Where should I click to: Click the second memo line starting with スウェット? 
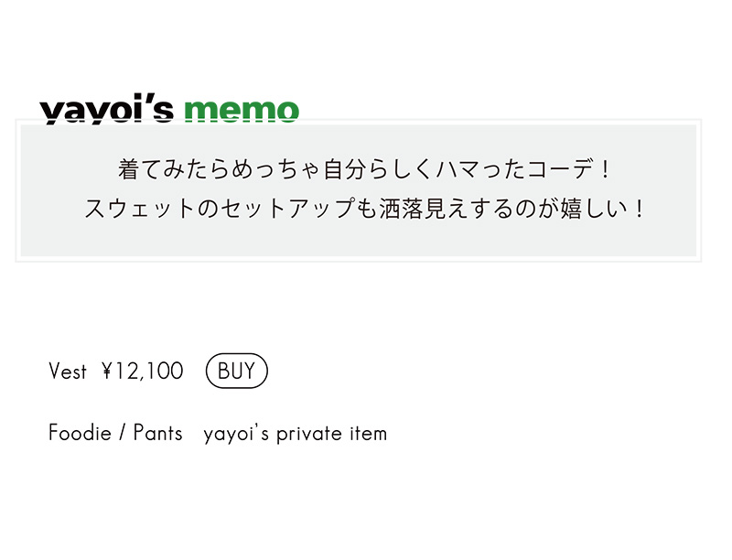coord(364,208)
